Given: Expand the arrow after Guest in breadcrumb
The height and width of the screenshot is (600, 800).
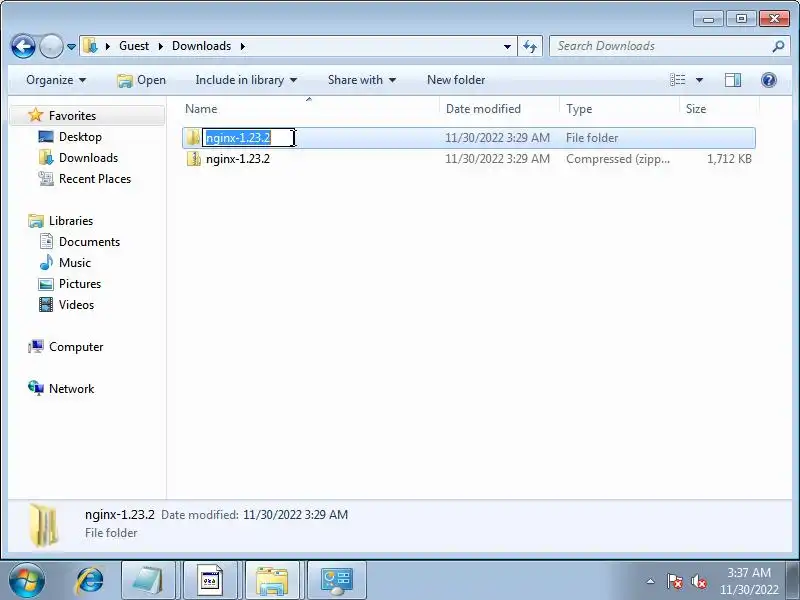Looking at the screenshot, I should pyautogui.click(x=160, y=46).
